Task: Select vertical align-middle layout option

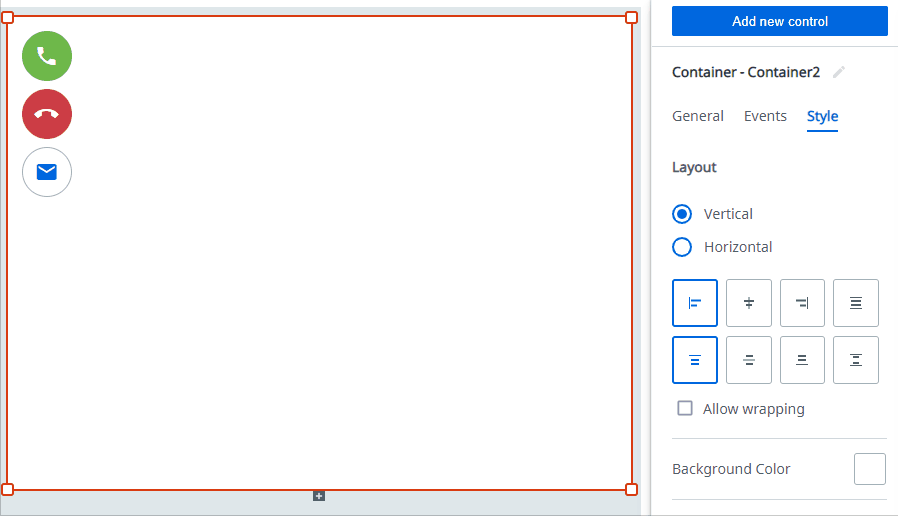Action: pyautogui.click(x=749, y=360)
